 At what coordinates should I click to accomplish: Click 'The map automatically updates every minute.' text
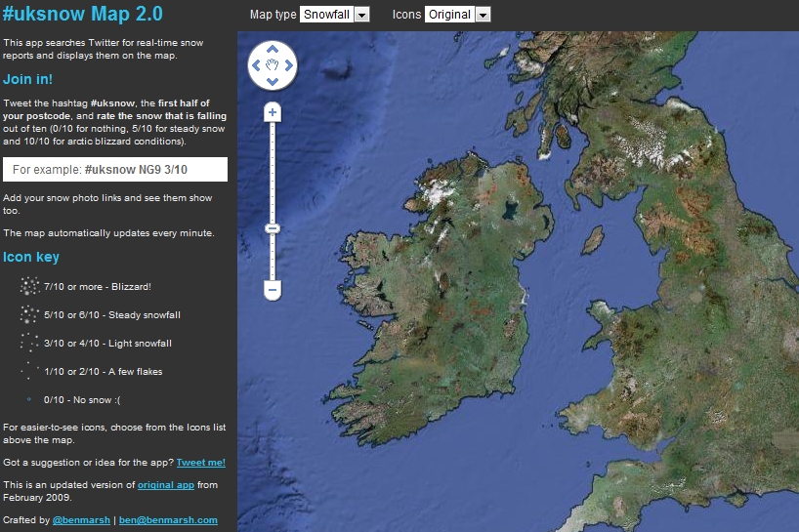[108, 233]
